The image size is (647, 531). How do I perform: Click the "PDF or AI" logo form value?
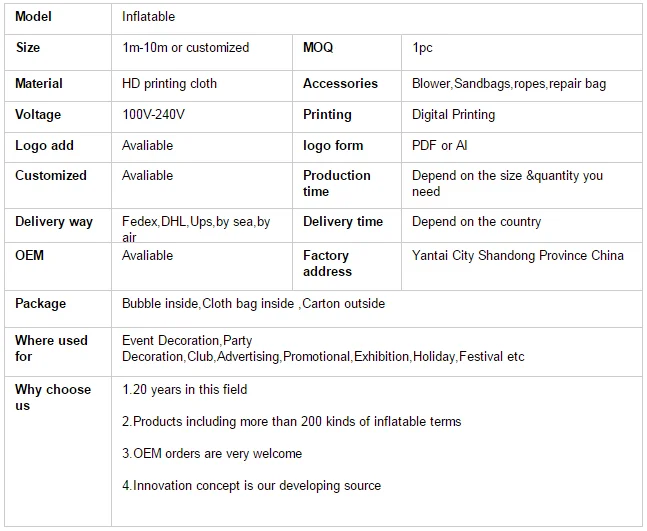[x=439, y=145]
